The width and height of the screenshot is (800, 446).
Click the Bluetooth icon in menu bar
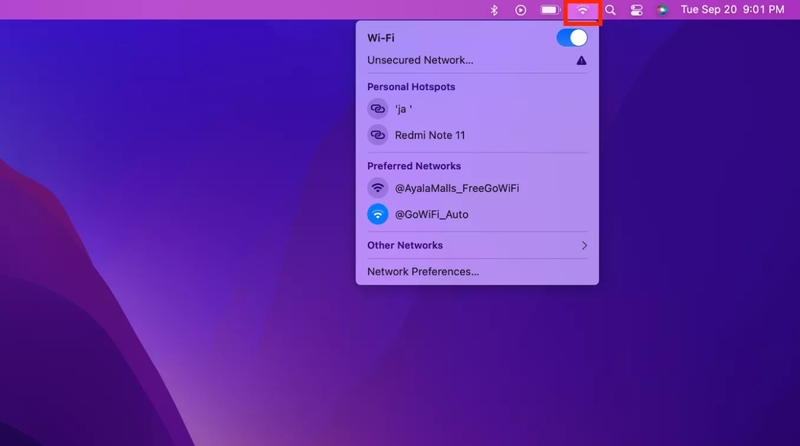point(494,10)
